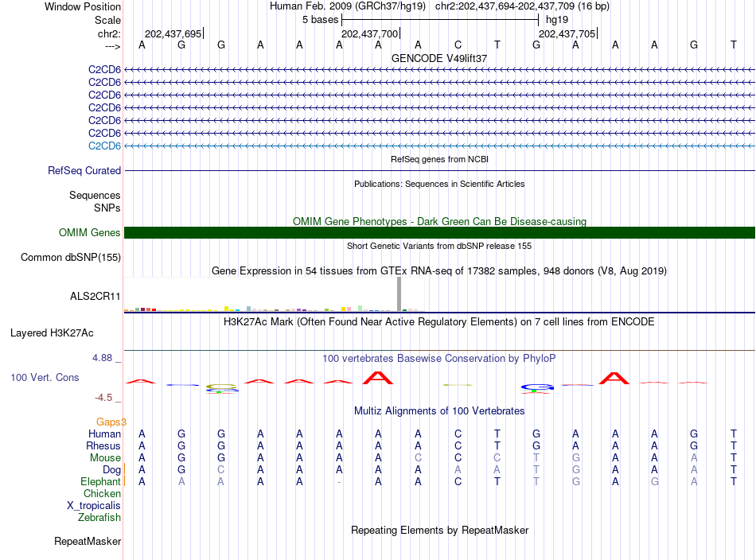Click the 202,437,705 position marker
The width and height of the screenshot is (756, 560).
click(x=567, y=33)
